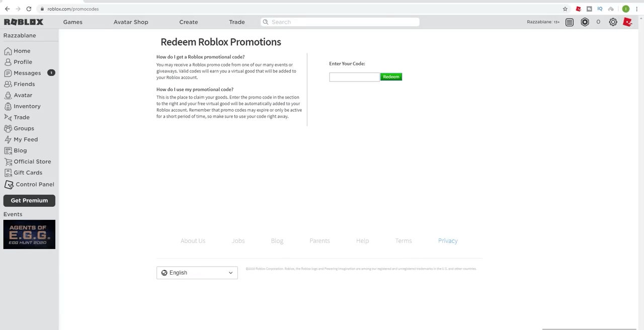Click the My Feed lightning icon
Viewport: 644px width, 330px height.
coord(8,139)
